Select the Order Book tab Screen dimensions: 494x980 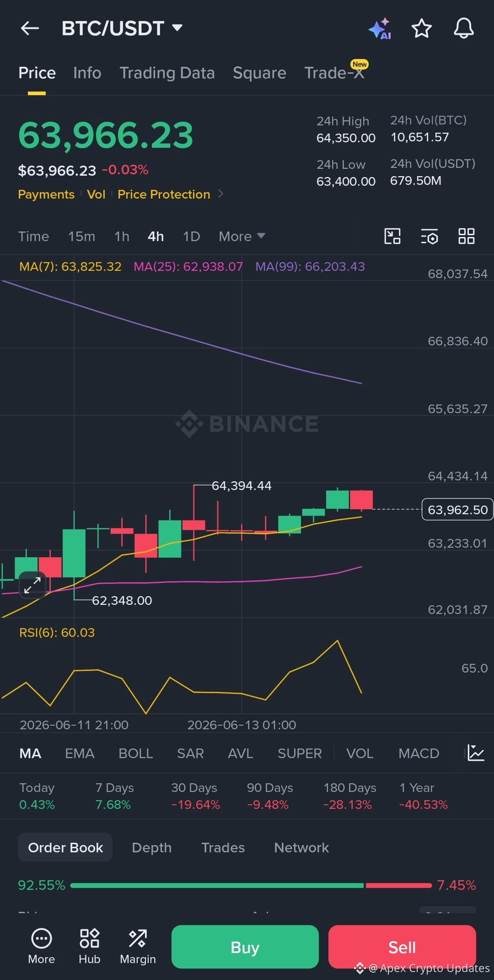tap(65, 847)
